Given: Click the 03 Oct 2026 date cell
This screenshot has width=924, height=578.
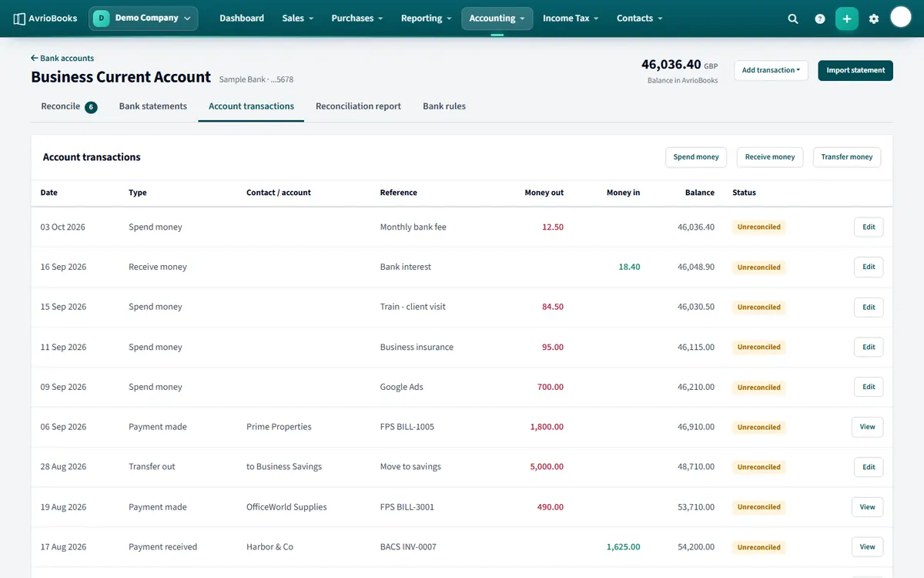Looking at the screenshot, I should point(62,227).
